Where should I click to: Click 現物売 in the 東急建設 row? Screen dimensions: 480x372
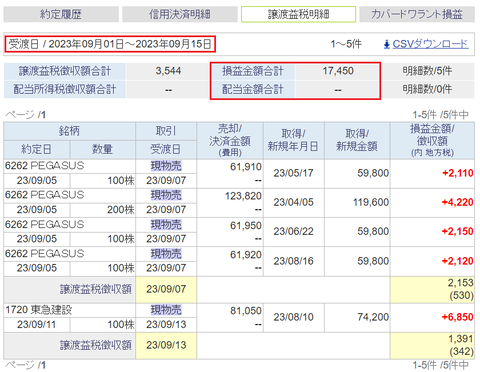point(166,310)
